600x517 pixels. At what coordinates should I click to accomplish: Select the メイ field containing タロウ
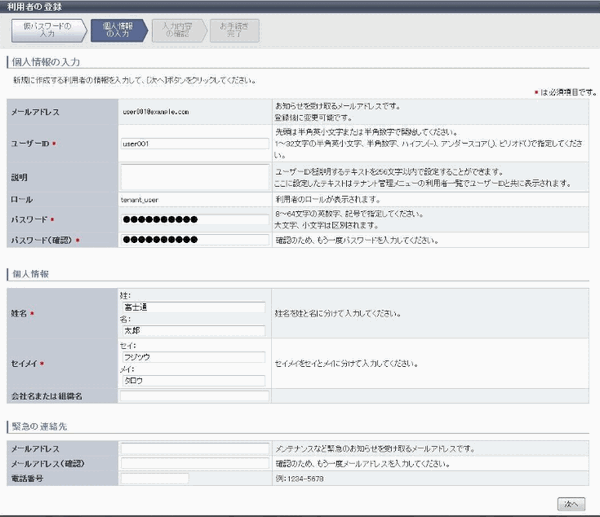point(192,380)
